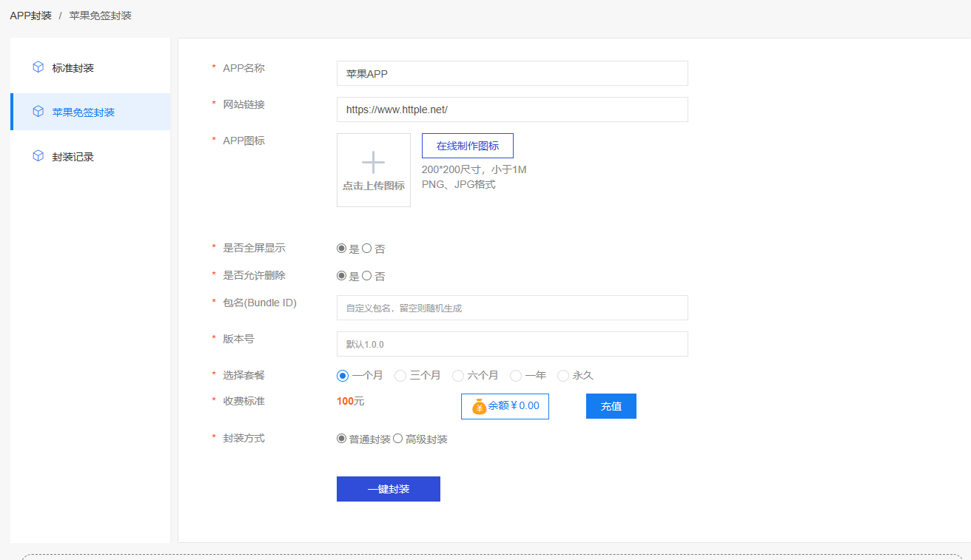Image resolution: width=971 pixels, height=560 pixels.
Task: Open the 封装记录 sidebar menu
Action: tap(90, 157)
